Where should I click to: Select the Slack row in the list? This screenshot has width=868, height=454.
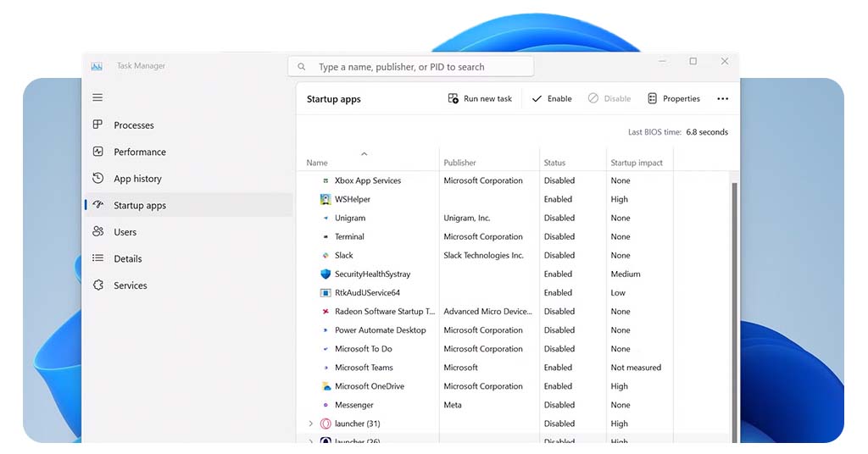coord(344,256)
